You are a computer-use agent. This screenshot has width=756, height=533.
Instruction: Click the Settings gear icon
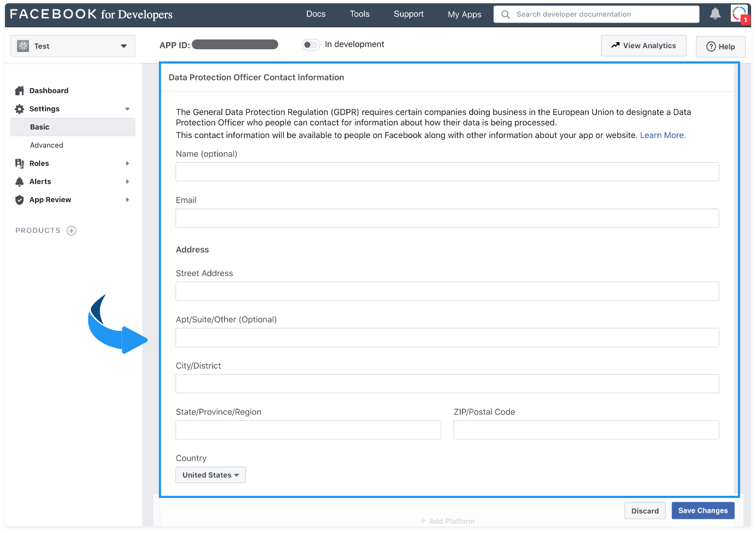point(20,109)
